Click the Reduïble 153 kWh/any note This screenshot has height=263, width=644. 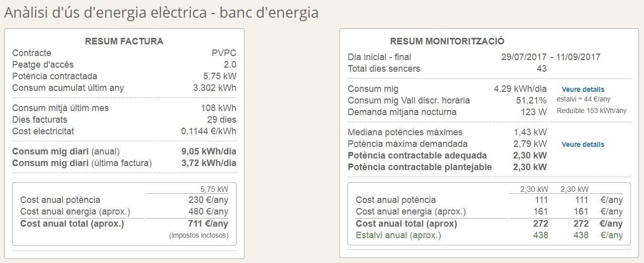click(x=592, y=111)
